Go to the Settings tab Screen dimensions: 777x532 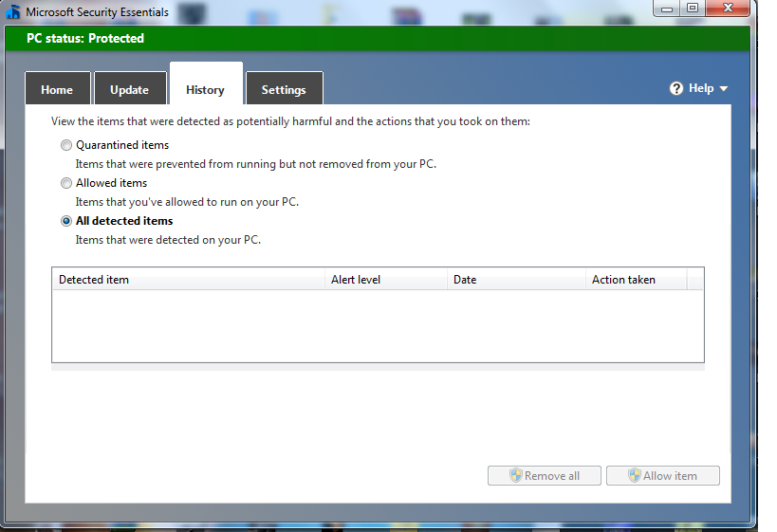(284, 90)
